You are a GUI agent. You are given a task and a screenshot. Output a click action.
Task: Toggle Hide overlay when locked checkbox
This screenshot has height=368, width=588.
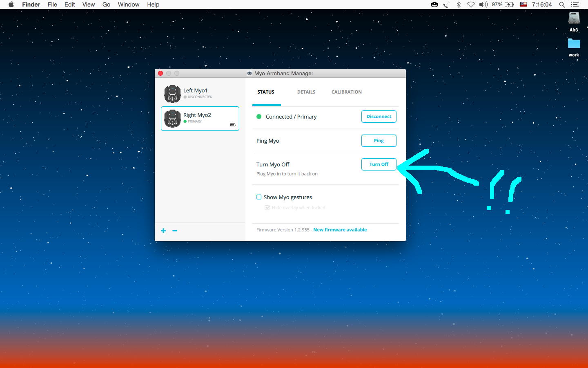pyautogui.click(x=267, y=208)
